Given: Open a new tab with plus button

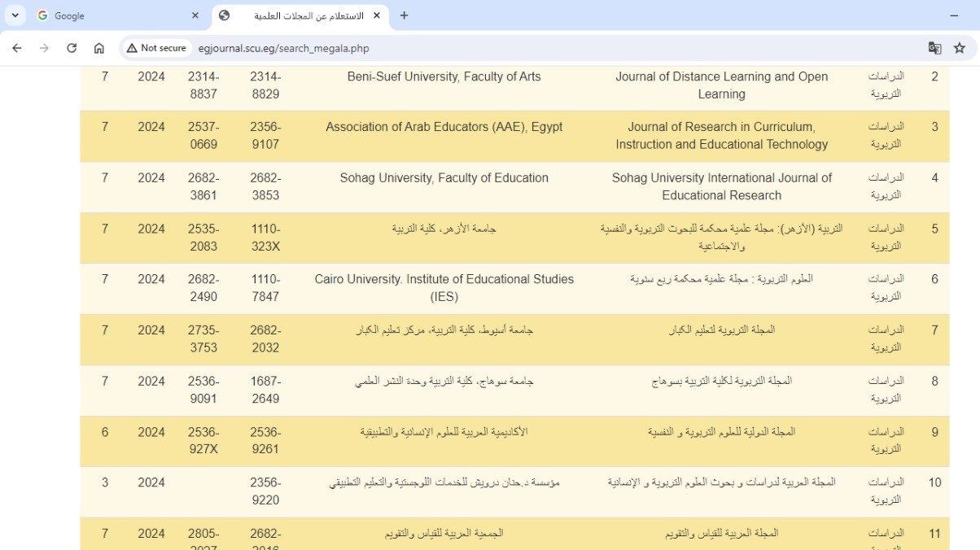Looking at the screenshot, I should coord(404,15).
